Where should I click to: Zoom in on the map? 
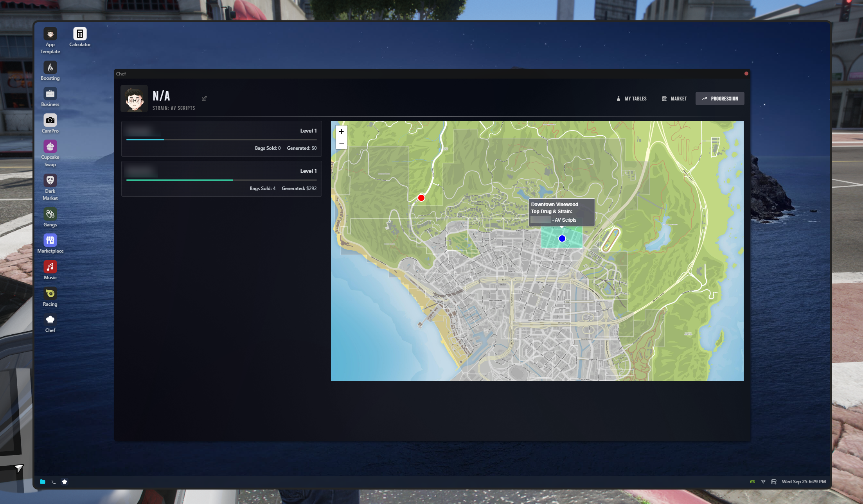[x=342, y=131]
